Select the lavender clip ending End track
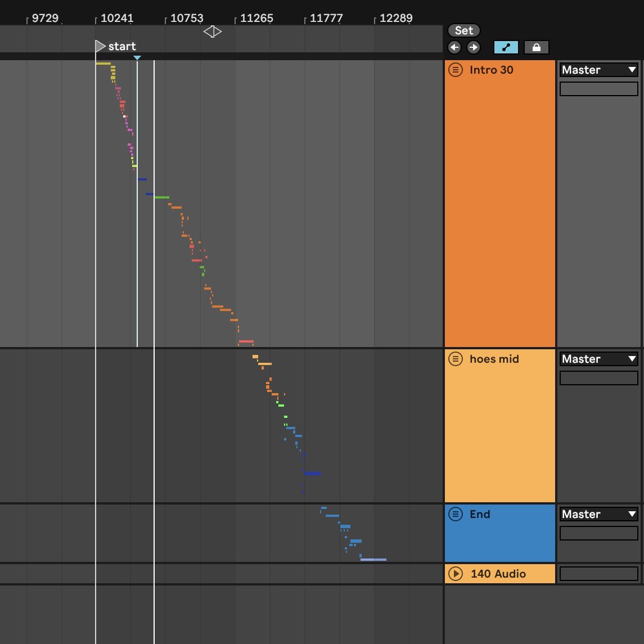 tap(373, 560)
